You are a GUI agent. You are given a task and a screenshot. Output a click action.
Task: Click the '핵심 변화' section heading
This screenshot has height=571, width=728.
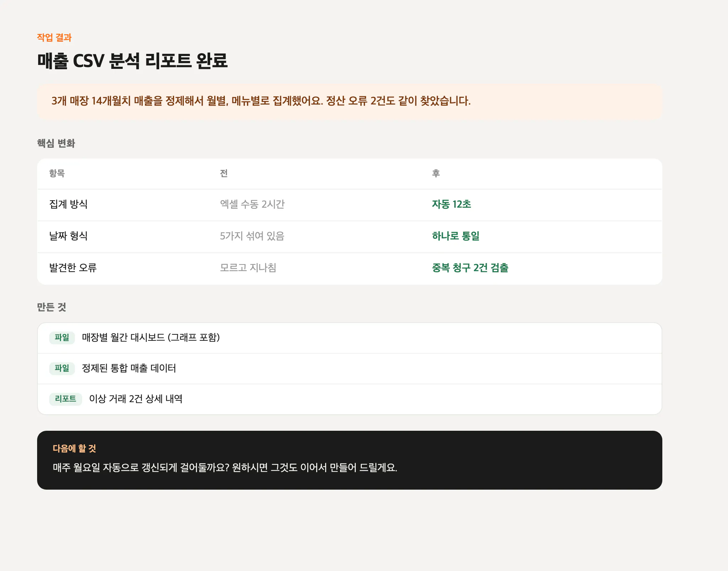pyautogui.click(x=56, y=143)
